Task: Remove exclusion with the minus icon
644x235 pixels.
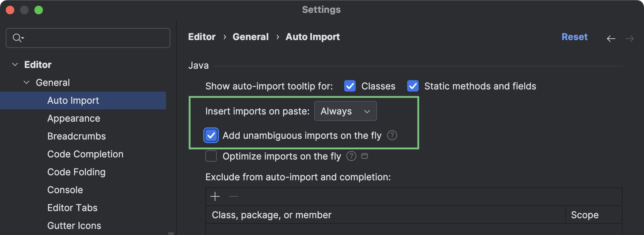Action: coord(234,196)
